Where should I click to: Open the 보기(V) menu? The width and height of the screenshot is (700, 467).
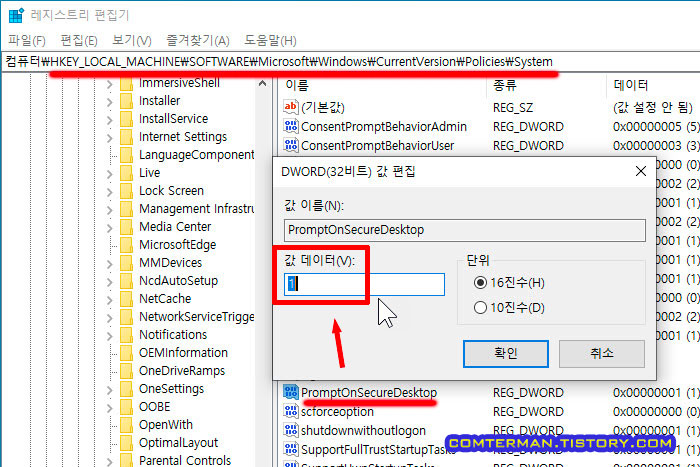(132, 41)
